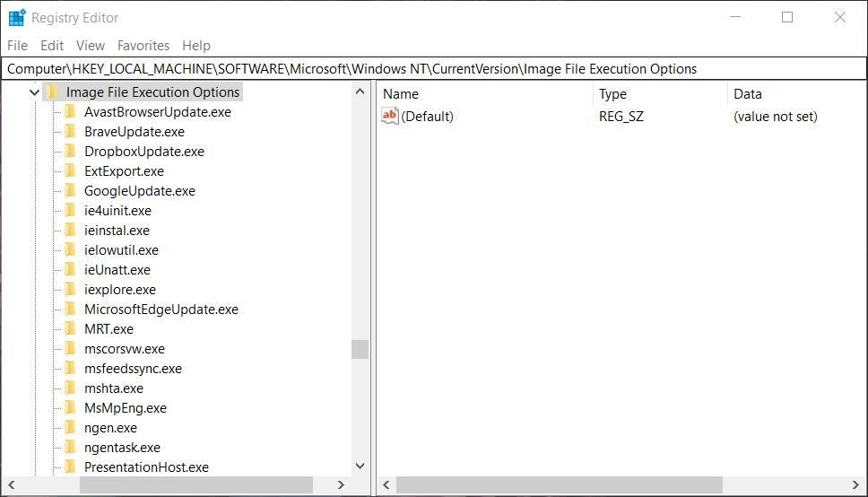Click the DropboxUpdate.exe folder icon
Image resolution: width=868 pixels, height=497 pixels.
click(x=70, y=152)
